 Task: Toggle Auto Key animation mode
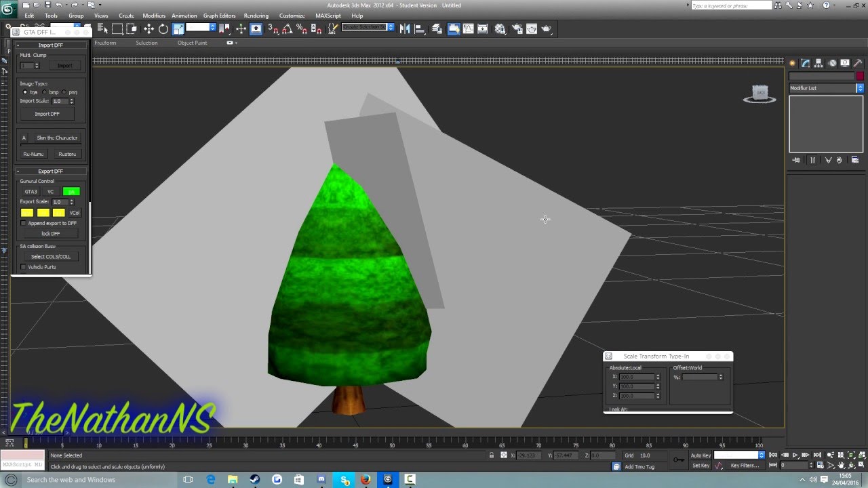701,455
